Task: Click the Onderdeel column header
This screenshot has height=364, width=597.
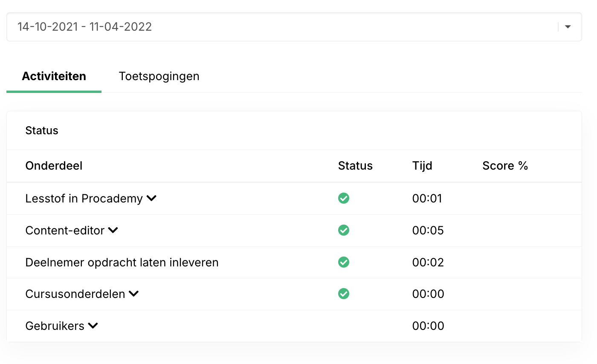Action: [x=54, y=166]
